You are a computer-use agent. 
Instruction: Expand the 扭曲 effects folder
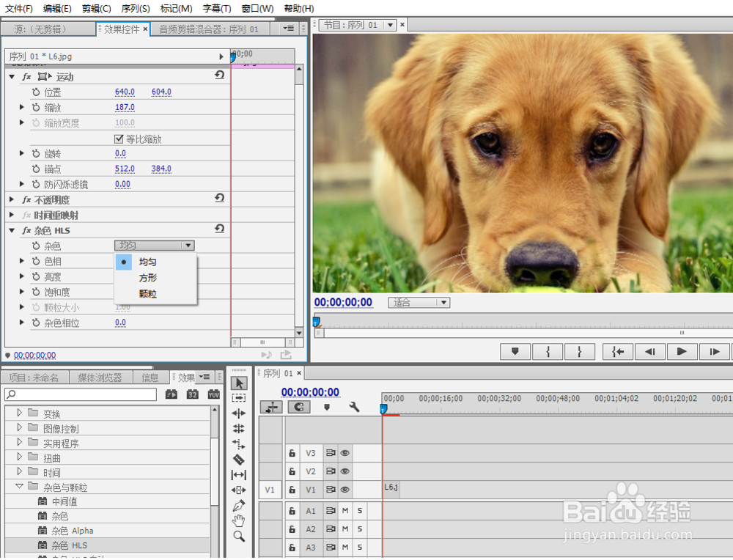pyautogui.click(x=19, y=457)
